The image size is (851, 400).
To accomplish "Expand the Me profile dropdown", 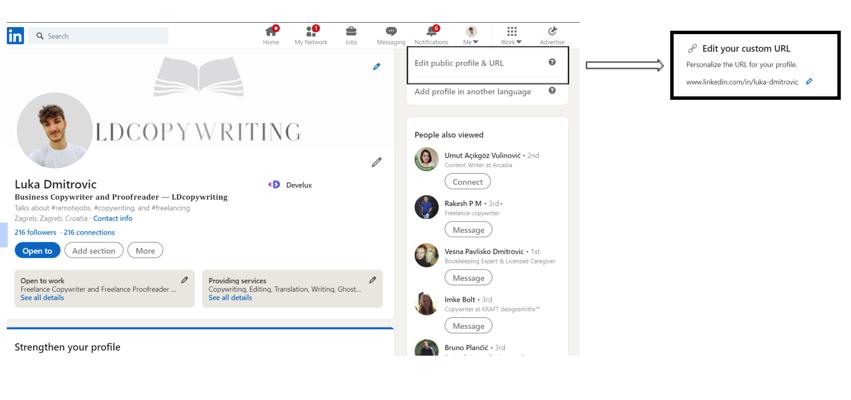I will (x=471, y=35).
